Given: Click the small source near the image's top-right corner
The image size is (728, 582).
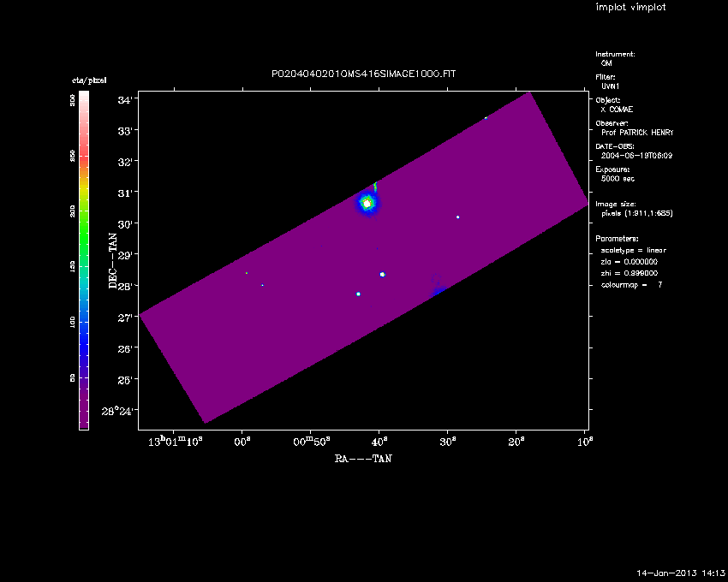Looking at the screenshot, I should pyautogui.click(x=486, y=118).
